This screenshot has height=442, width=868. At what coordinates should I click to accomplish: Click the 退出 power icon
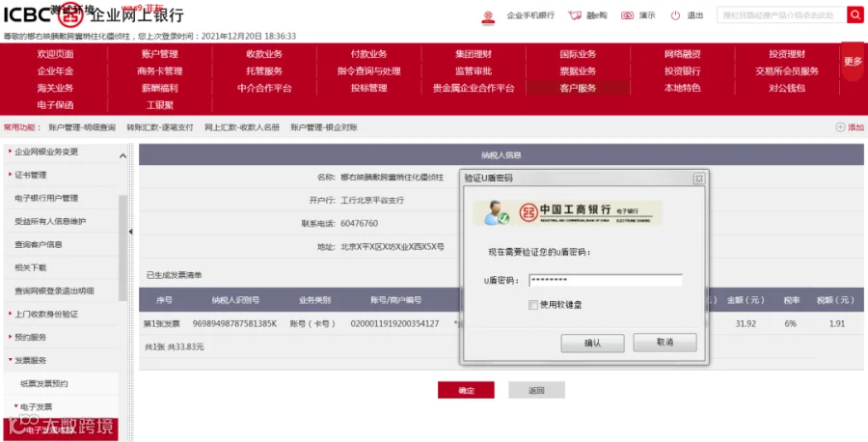(x=675, y=15)
